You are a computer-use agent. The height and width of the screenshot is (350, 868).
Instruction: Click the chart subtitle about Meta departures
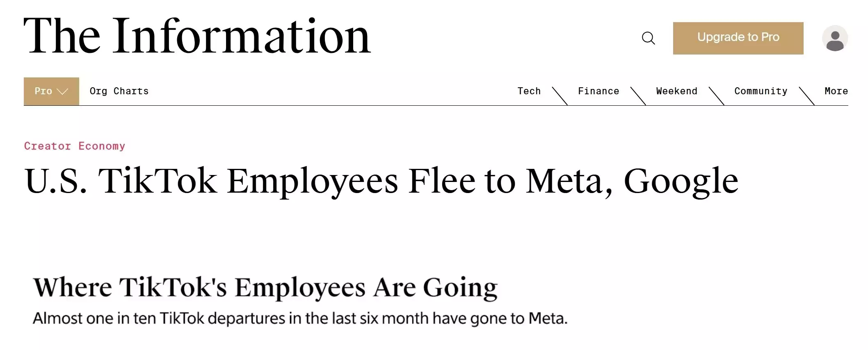300,318
